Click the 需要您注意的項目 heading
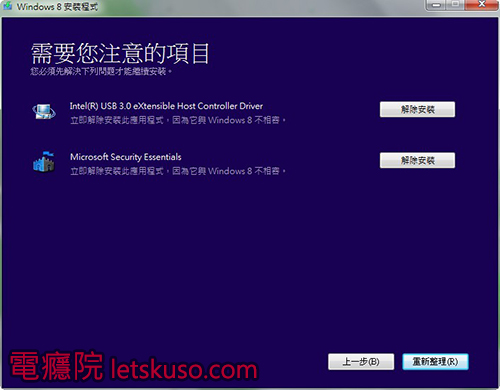 coord(120,53)
